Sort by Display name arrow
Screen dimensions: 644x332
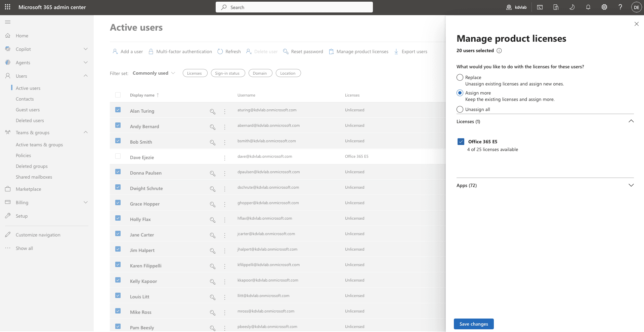point(158,95)
